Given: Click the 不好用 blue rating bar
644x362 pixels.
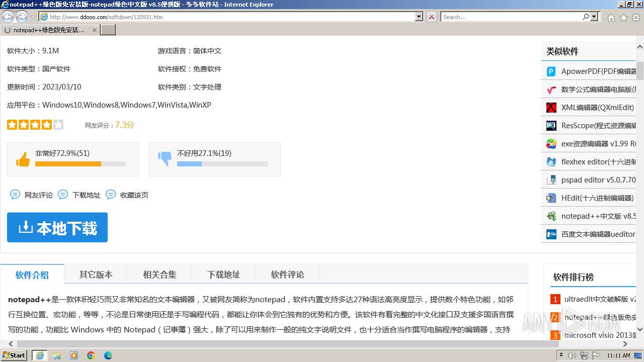Looking at the screenshot, I should (222, 164).
